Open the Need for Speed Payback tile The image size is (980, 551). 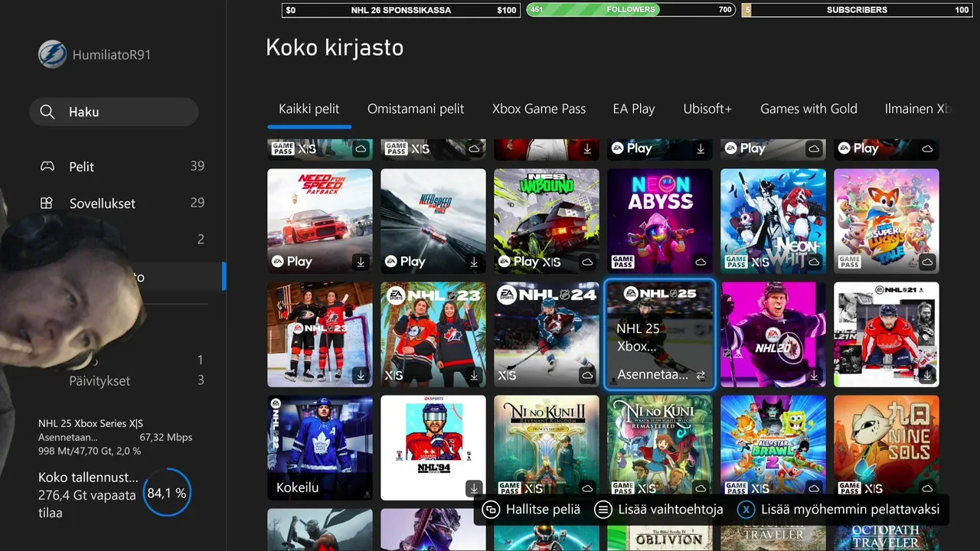pos(320,221)
